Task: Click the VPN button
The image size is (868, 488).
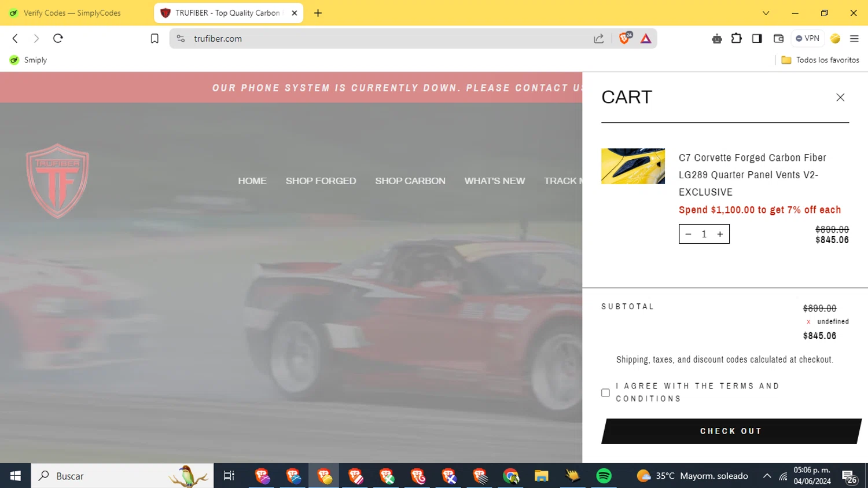Action: click(807, 39)
